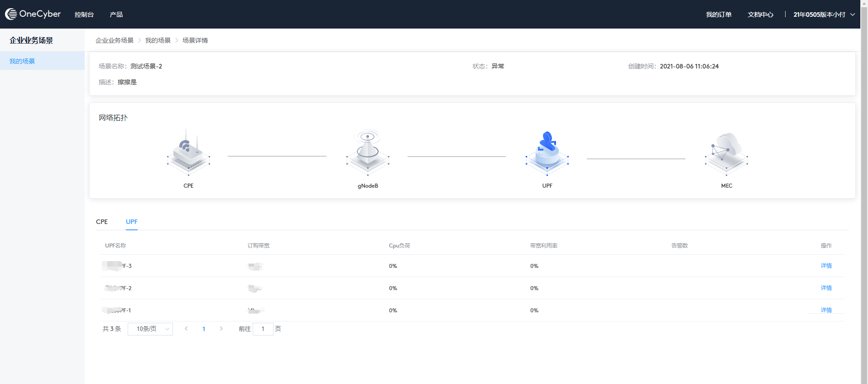Go to the next page arrow

point(221,329)
